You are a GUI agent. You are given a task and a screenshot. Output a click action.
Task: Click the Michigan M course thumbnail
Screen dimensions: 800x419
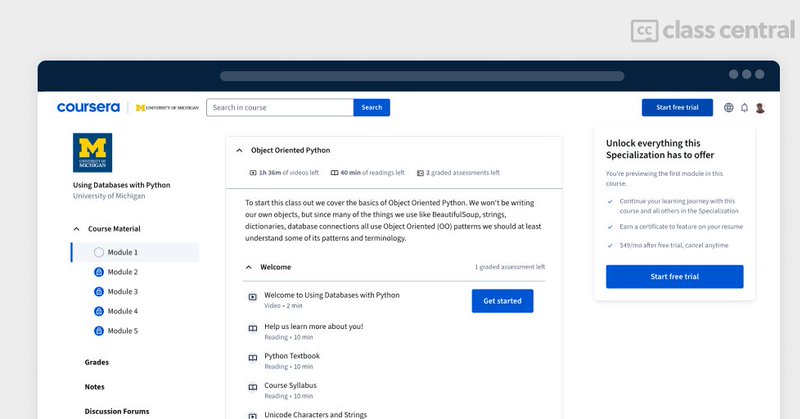tap(92, 153)
